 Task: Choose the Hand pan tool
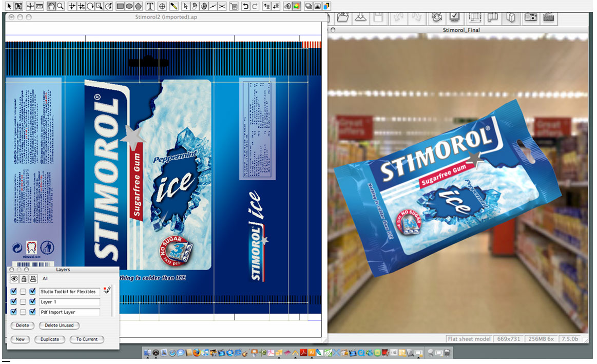point(51,6)
